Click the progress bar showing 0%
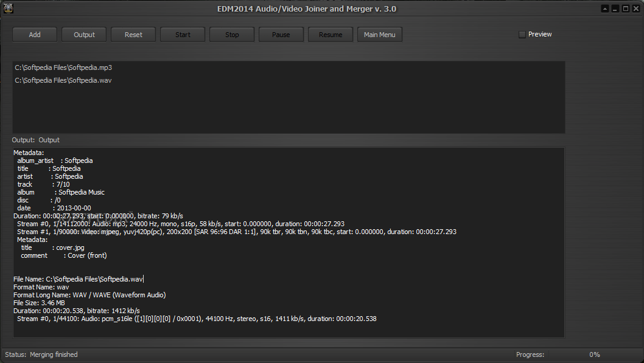 (594, 354)
